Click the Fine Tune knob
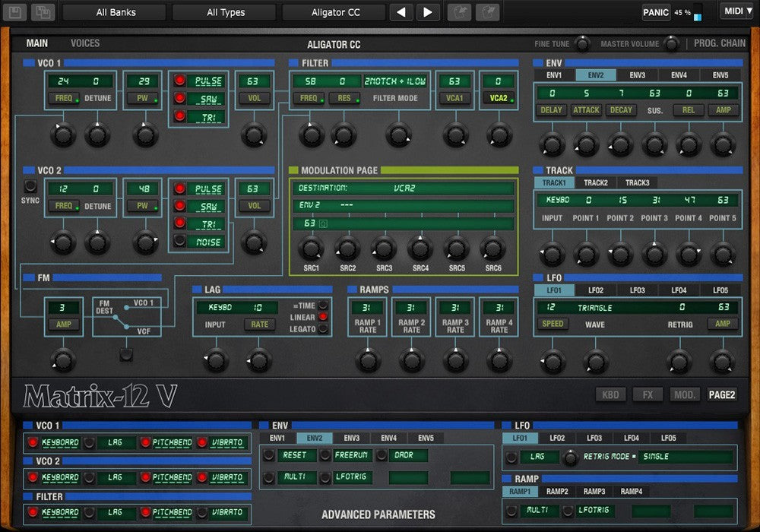 click(582, 44)
